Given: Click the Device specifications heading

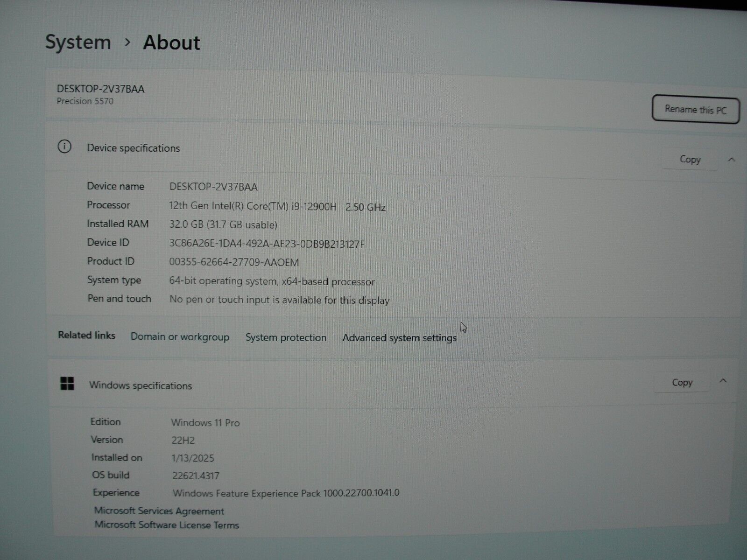Looking at the screenshot, I should pos(134,148).
